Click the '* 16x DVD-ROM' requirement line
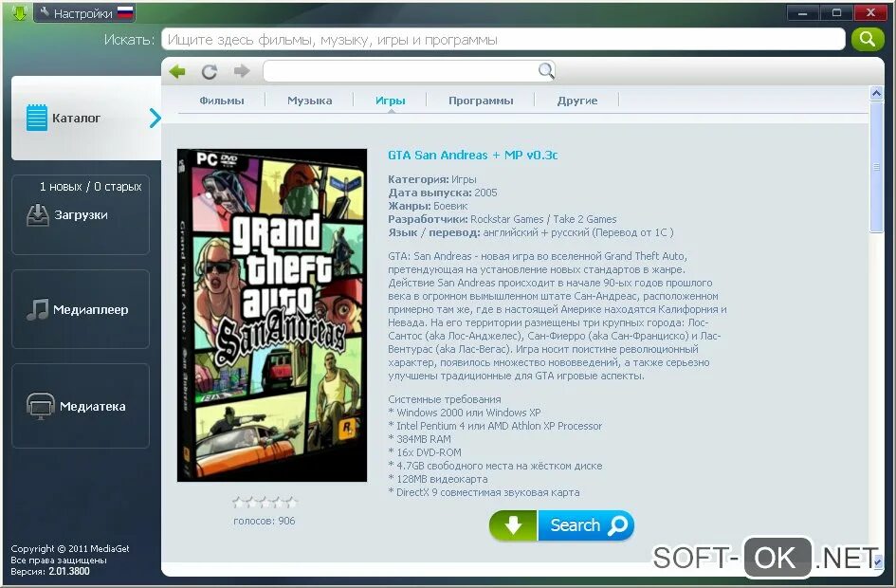Viewport: 896px width, 588px height. click(425, 452)
